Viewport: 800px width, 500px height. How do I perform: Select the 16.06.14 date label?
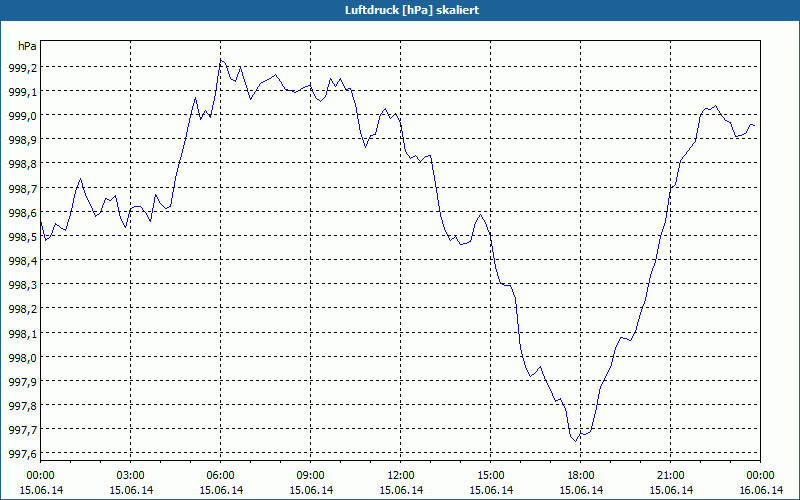click(761, 490)
